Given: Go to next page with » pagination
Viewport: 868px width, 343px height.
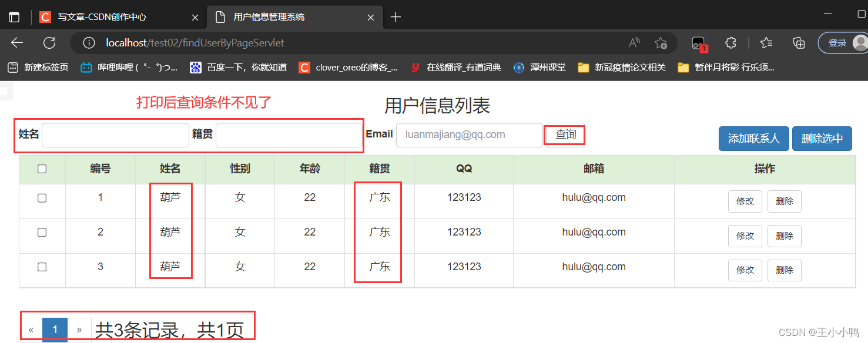Looking at the screenshot, I should click(x=79, y=330).
